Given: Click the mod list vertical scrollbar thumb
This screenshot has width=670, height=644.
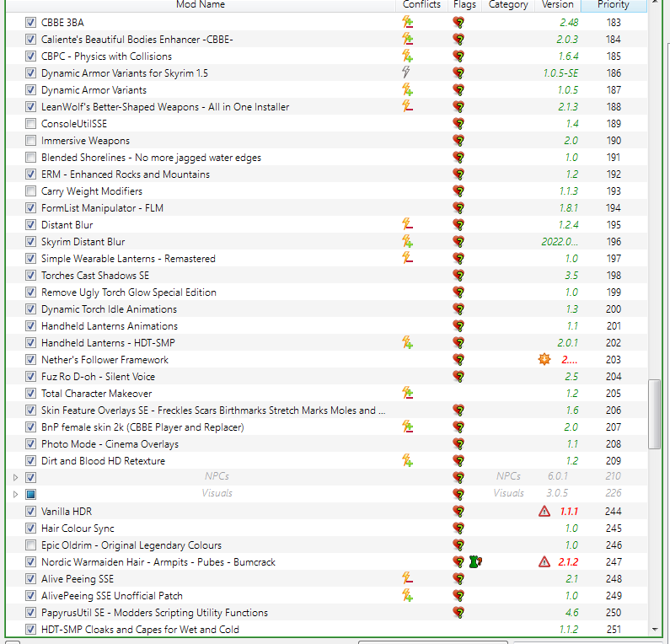Looking at the screenshot, I should (654, 414).
